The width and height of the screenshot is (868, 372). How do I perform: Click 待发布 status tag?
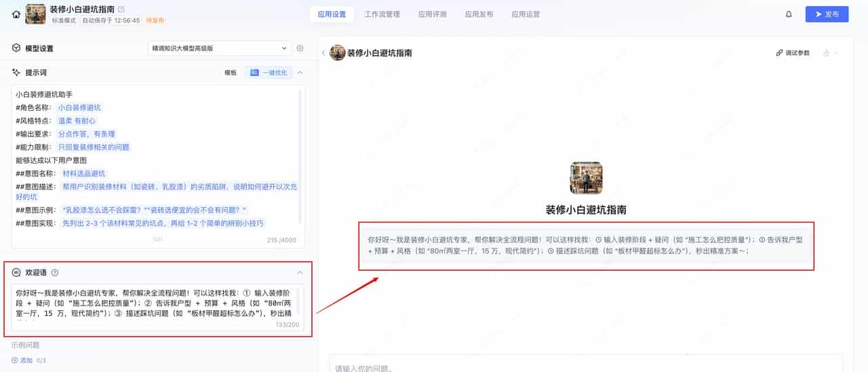point(155,20)
